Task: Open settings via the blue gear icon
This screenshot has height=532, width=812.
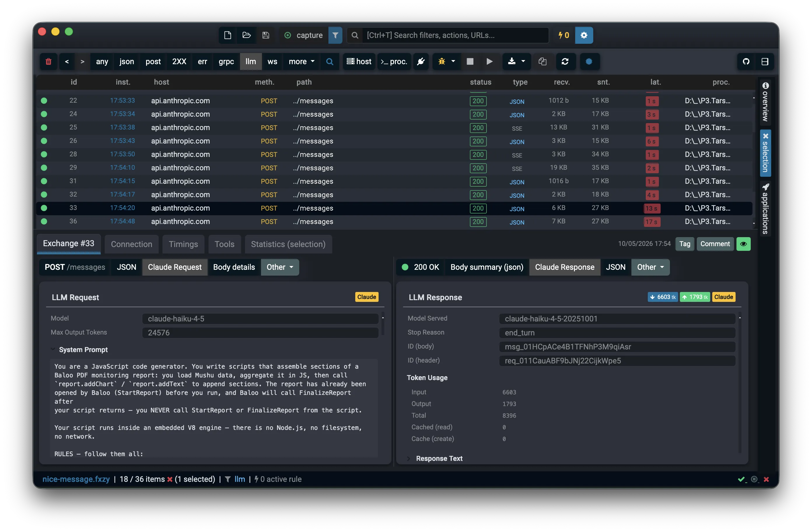Action: 584,35
